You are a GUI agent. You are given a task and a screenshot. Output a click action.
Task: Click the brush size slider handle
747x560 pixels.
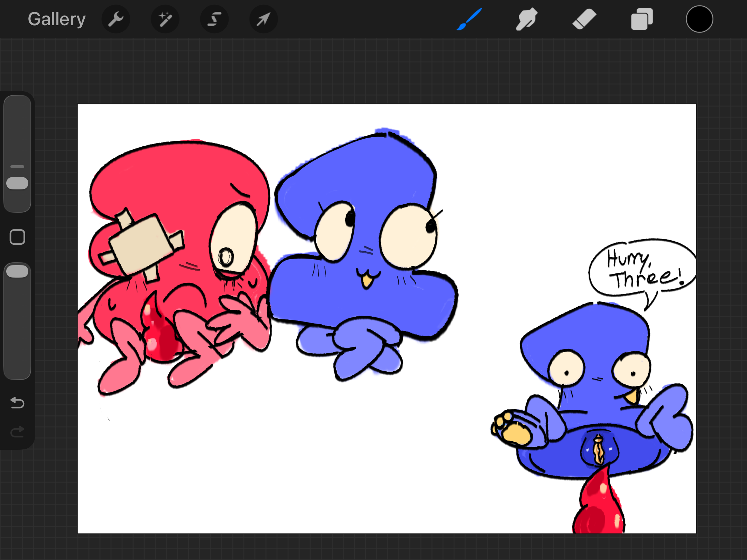pos(17,183)
